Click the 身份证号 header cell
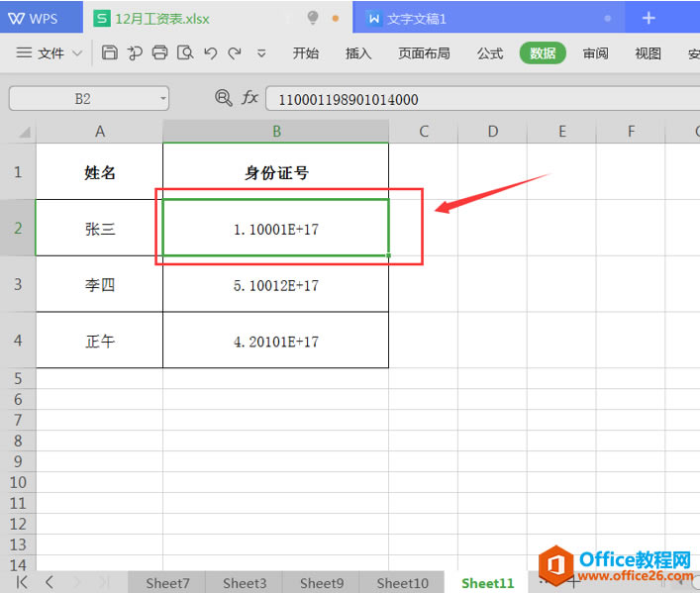This screenshot has height=593, width=700. pyautogui.click(x=276, y=172)
